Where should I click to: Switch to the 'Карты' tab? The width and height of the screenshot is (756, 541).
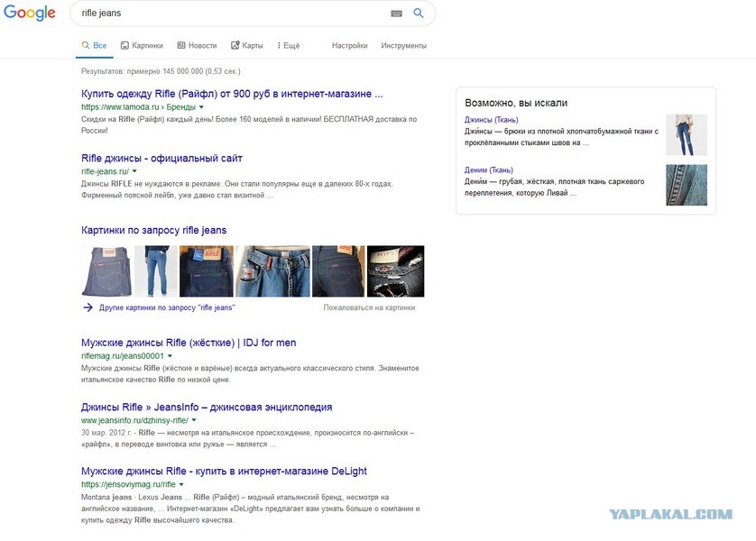247,45
